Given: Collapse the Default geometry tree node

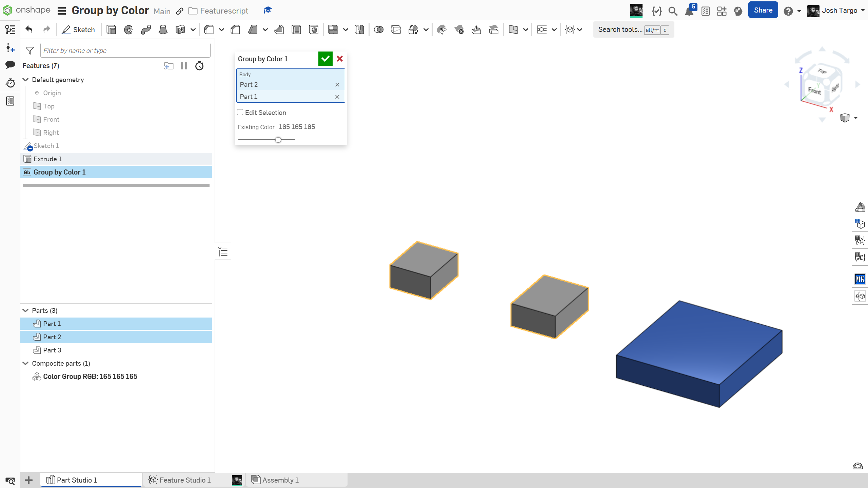Looking at the screenshot, I should pos(25,80).
